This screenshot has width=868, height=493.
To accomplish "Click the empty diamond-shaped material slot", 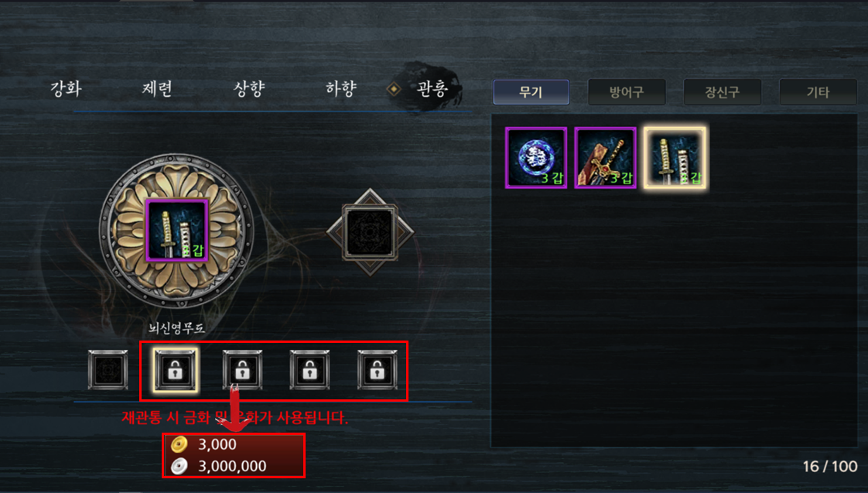I will [x=370, y=232].
